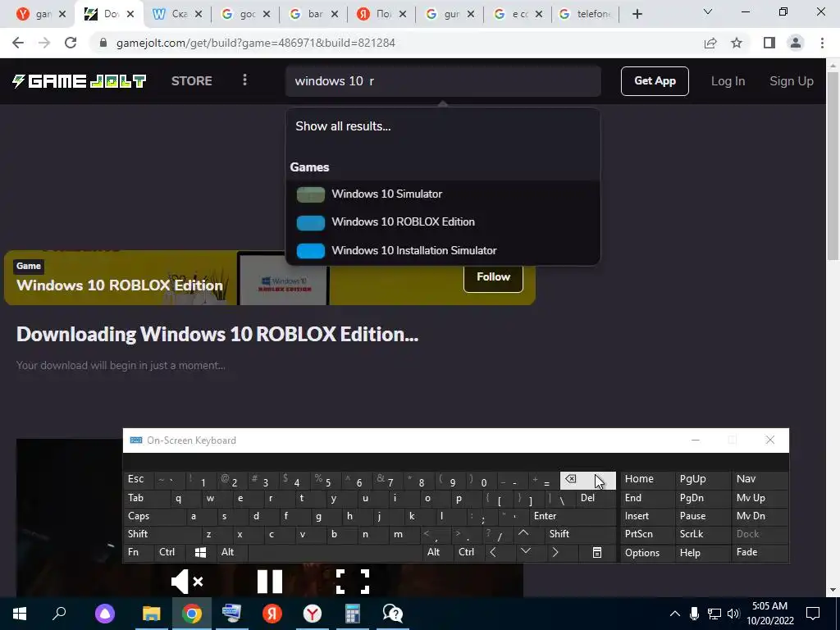Open Chrome side panel icon
The width and height of the screenshot is (840, 630).
(769, 43)
